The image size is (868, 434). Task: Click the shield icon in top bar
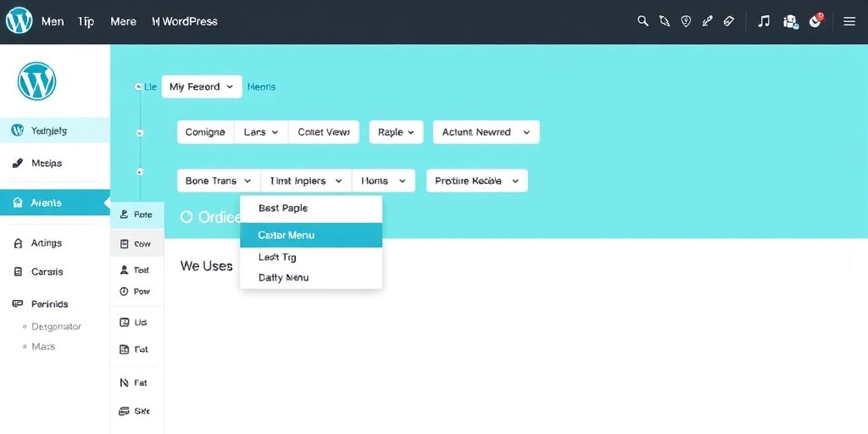(x=687, y=21)
